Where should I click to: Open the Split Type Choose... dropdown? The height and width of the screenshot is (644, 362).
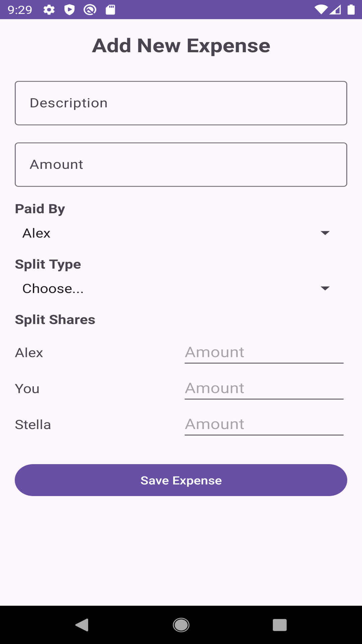[x=174, y=288]
